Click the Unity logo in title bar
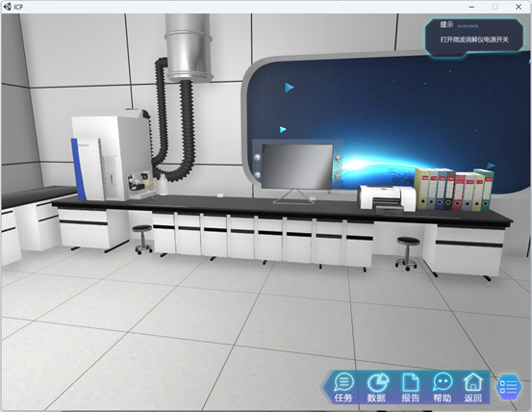The image size is (532, 412). pyautogui.click(x=7, y=7)
